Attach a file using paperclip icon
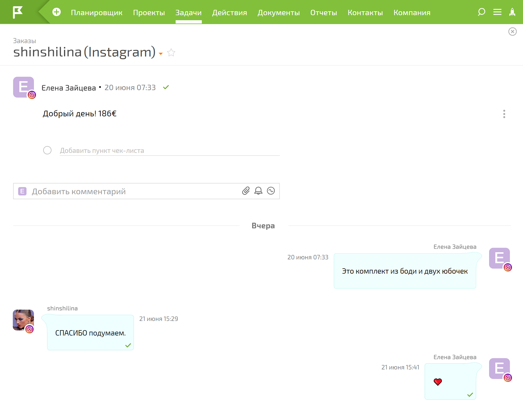The height and width of the screenshot is (420, 523). (246, 191)
